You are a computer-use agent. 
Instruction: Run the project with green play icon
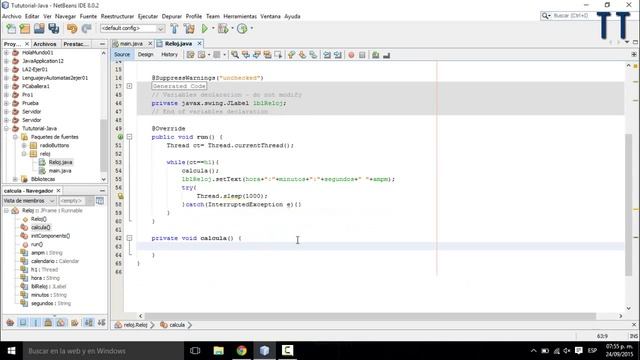tap(204, 29)
